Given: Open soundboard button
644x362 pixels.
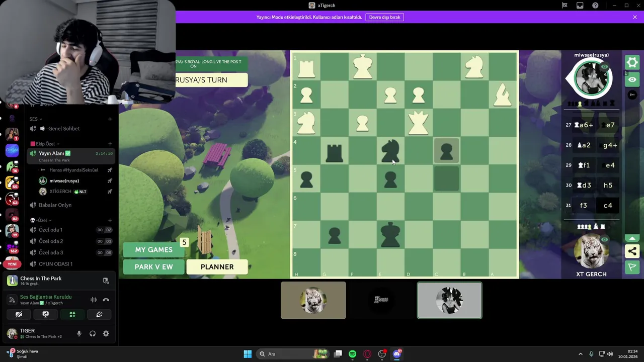Looking at the screenshot, I should [x=99, y=314].
